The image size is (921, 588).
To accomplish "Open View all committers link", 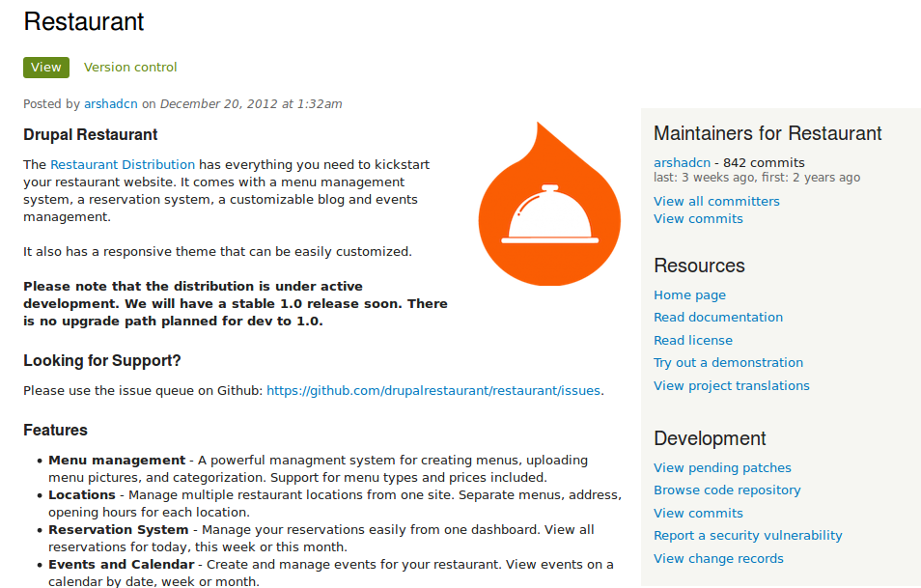I will coord(716,202).
